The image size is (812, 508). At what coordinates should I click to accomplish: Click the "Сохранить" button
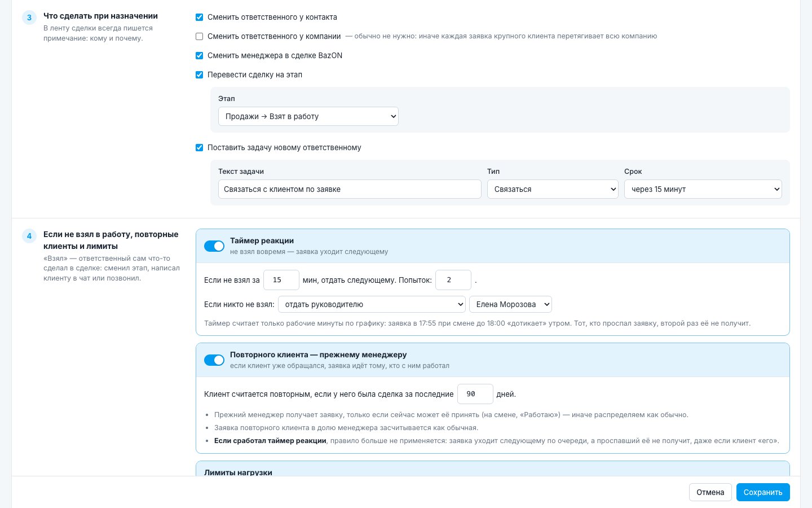coord(763,492)
